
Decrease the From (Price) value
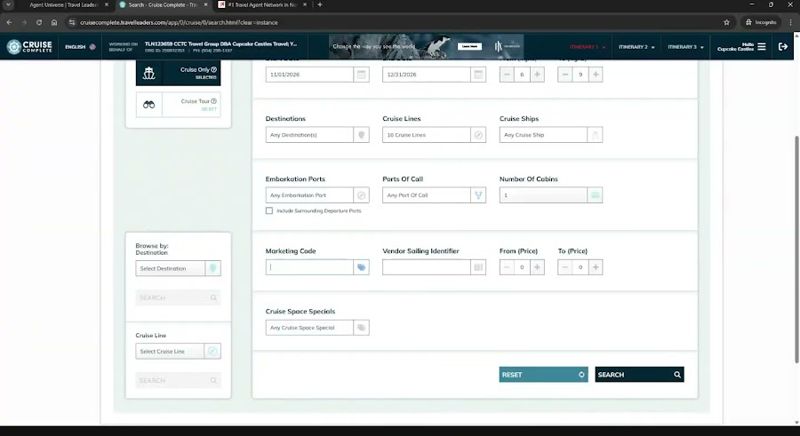point(507,267)
